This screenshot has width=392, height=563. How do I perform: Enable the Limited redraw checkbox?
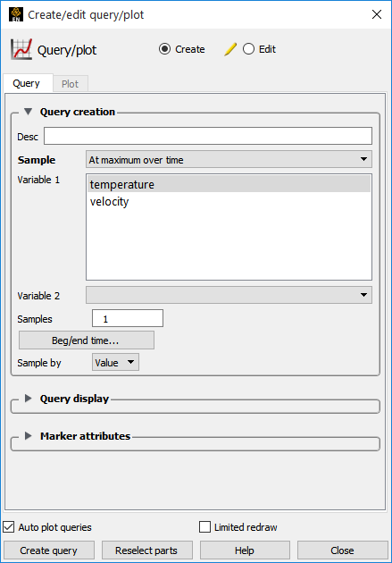click(204, 527)
